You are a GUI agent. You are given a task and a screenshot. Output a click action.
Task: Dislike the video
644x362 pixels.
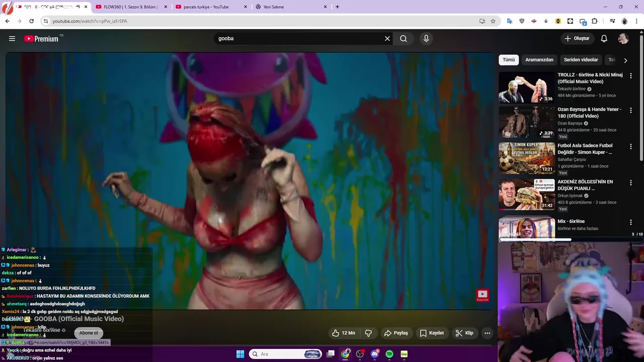point(368,333)
